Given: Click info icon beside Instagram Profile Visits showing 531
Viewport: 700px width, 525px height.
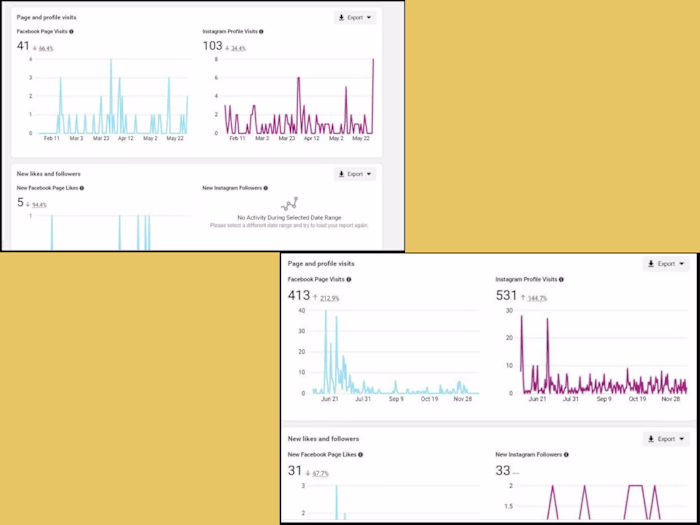Looking at the screenshot, I should [561, 279].
